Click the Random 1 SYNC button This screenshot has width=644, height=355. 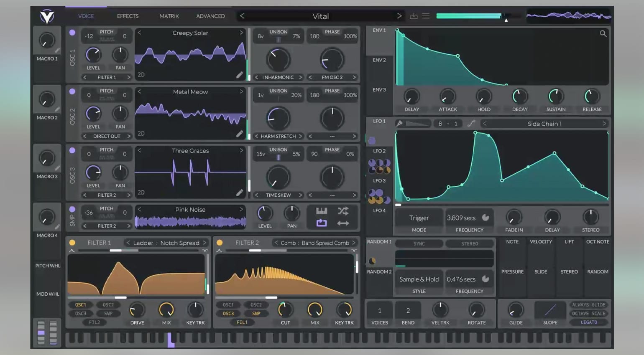coord(419,243)
